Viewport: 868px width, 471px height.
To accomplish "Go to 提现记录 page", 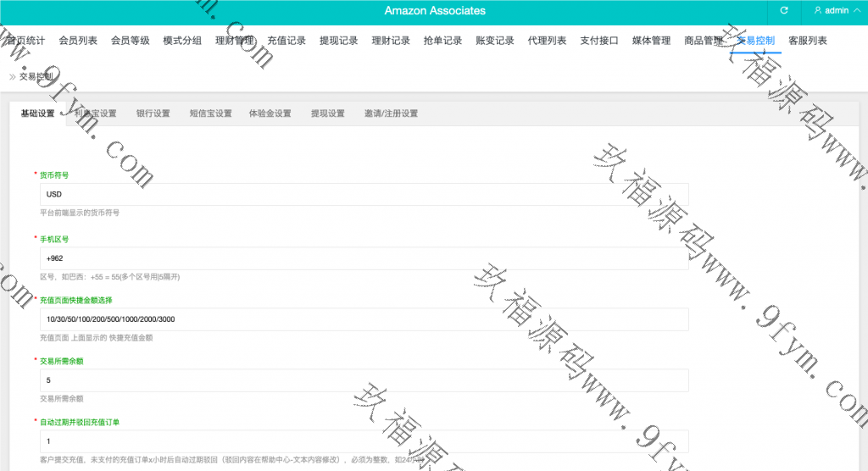I will click(x=338, y=41).
